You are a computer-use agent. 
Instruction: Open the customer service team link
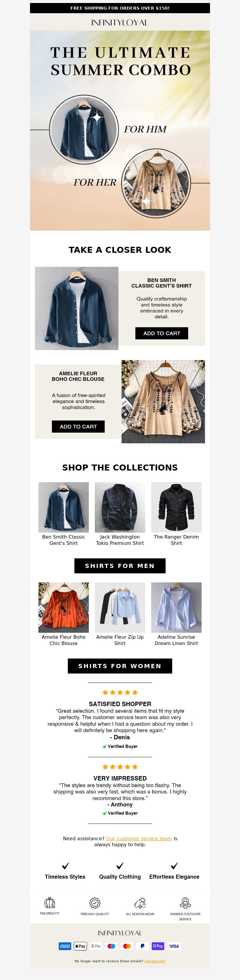click(x=139, y=838)
